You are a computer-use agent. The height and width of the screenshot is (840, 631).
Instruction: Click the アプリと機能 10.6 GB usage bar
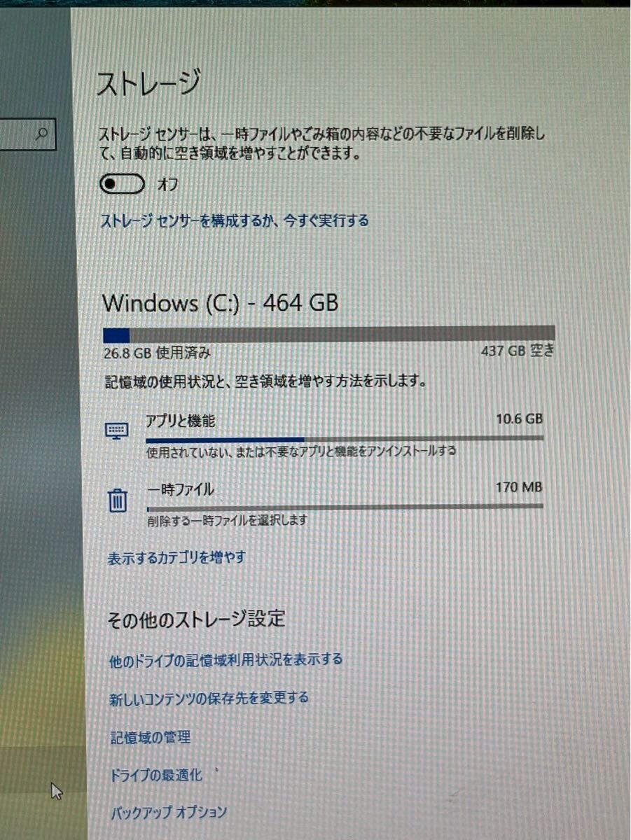coord(345,439)
